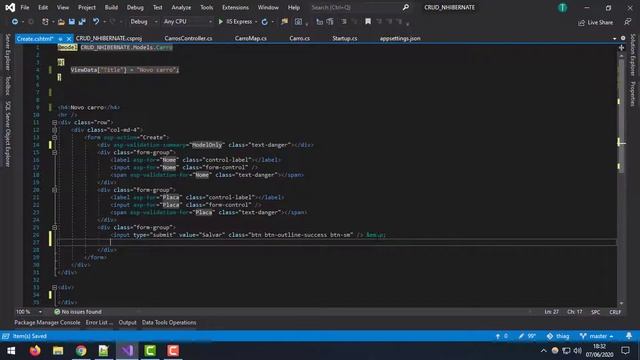Click the Search (Ctrl+Q) input box
This screenshot has width=640, height=360.
tap(355, 7)
